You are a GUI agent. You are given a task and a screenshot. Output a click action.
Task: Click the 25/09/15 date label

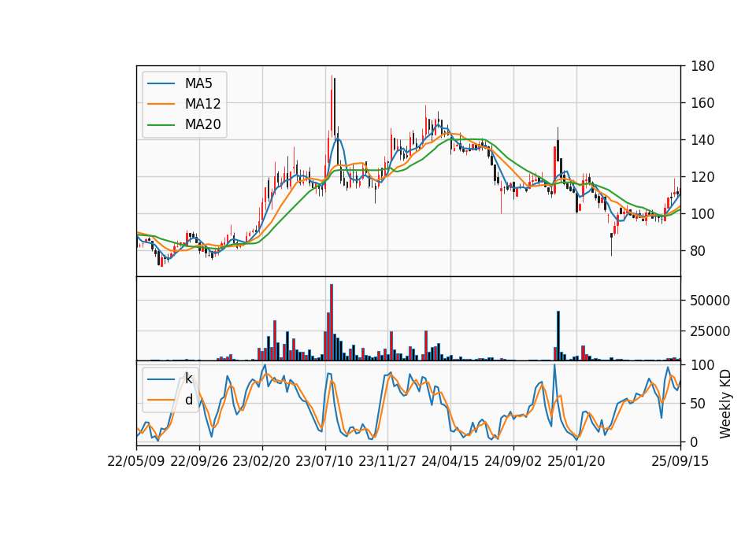pos(680,462)
